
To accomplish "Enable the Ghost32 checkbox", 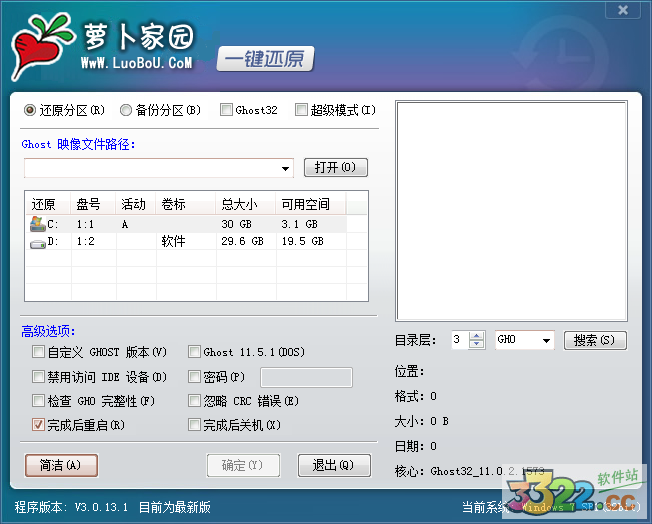I will [x=226, y=110].
